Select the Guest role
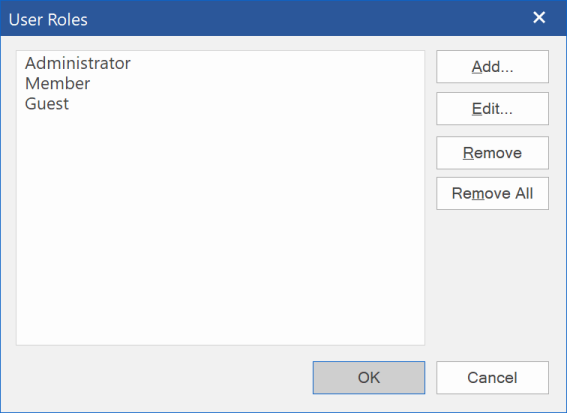Screen dimensions: 567x413 coord(47,104)
